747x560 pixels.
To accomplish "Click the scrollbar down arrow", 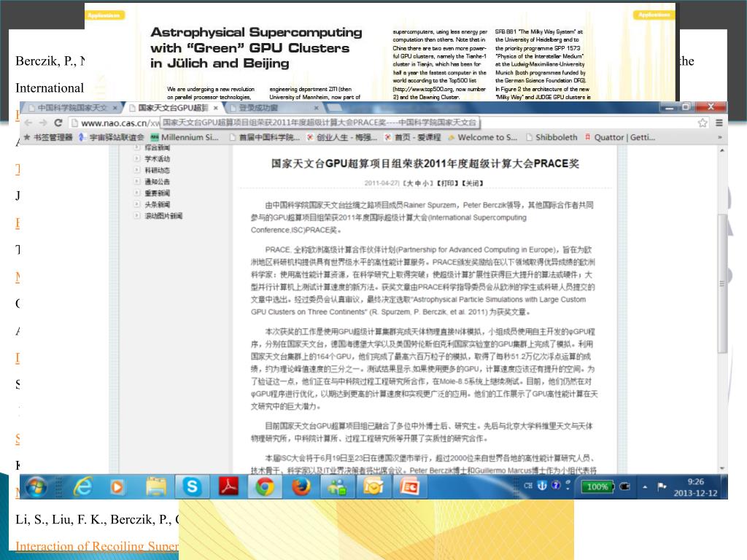I will tap(722, 469).
